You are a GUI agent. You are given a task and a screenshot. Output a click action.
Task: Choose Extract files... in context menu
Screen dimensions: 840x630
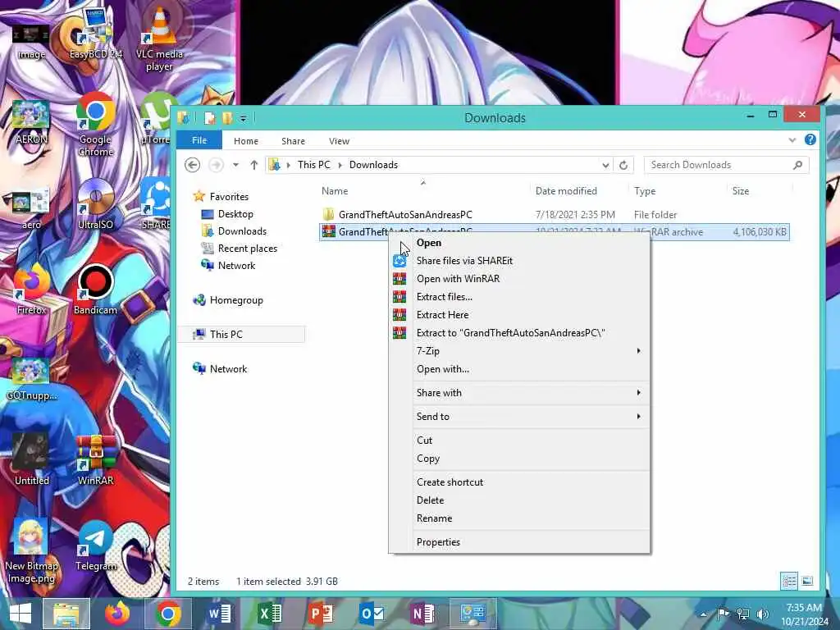519,297
